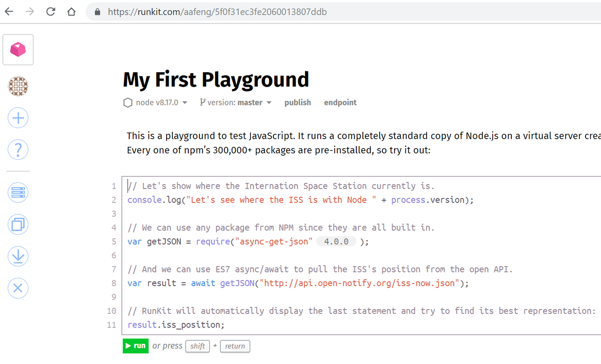Go to the browser home page
The width and height of the screenshot is (601, 364).
(x=71, y=12)
